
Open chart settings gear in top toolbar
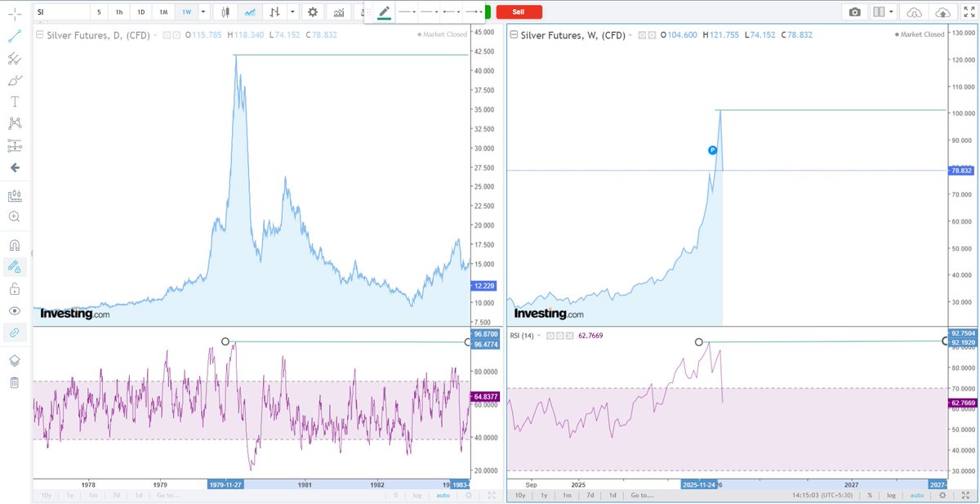[312, 12]
